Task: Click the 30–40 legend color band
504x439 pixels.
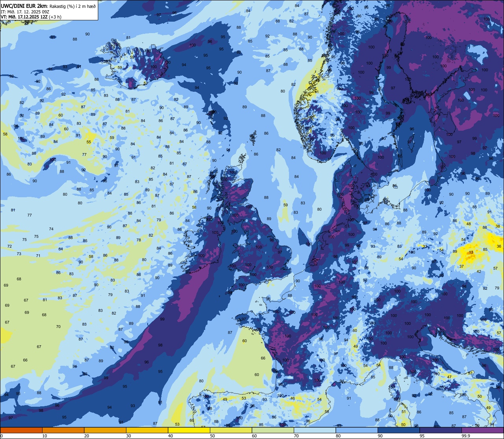Action: (x=147, y=430)
